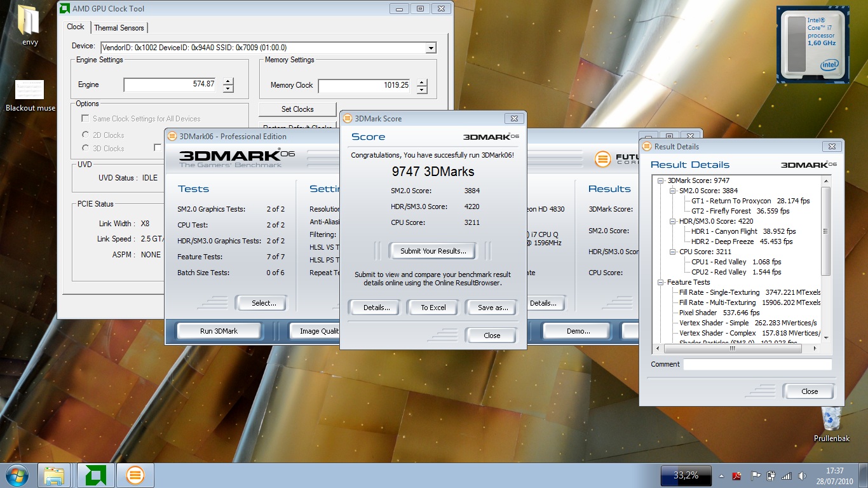868x488 pixels.
Task: Select the 2D Clocks radio button
Action: (x=86, y=135)
